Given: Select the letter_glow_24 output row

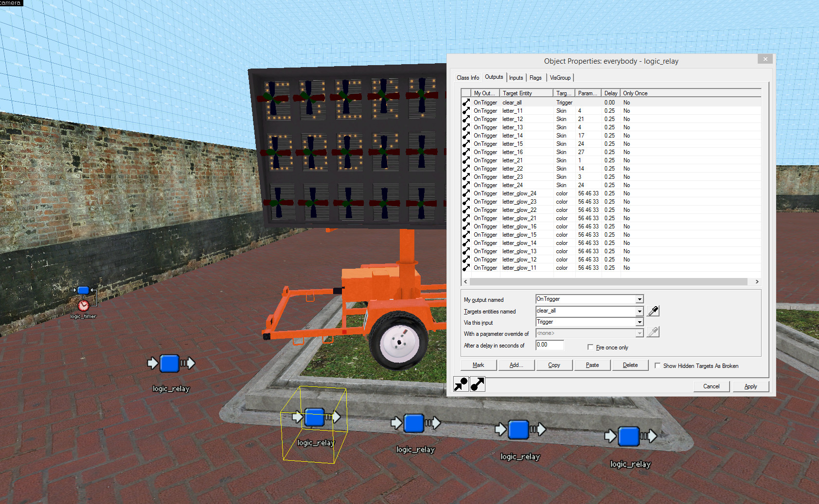Looking at the screenshot, I should [x=519, y=193].
